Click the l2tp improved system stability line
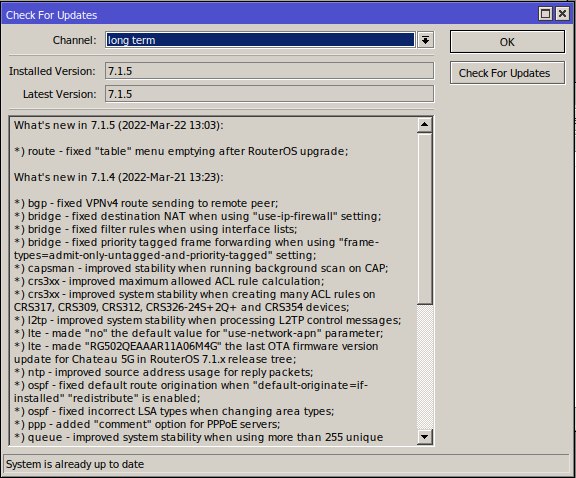 (x=208, y=320)
